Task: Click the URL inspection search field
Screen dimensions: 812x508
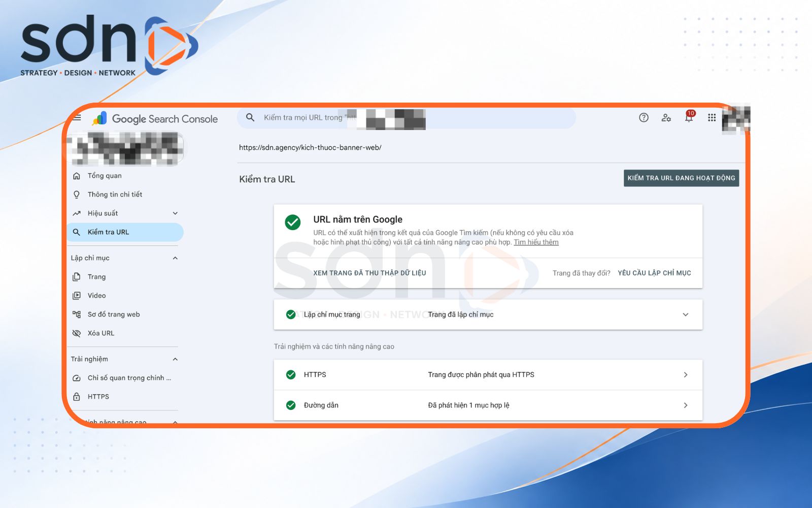Action: [406, 118]
